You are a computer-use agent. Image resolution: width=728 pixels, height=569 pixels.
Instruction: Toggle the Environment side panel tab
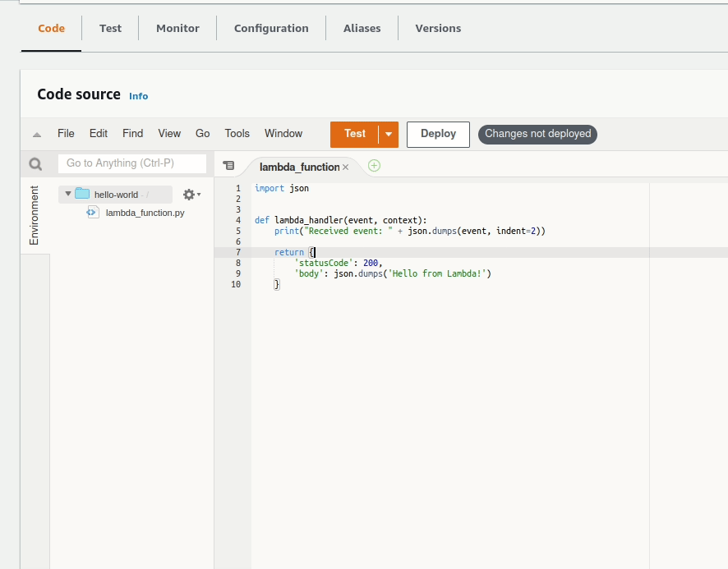click(x=34, y=215)
